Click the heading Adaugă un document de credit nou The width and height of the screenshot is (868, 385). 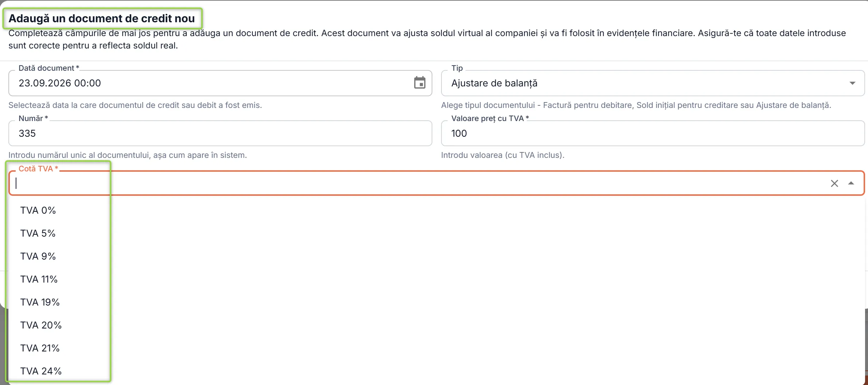102,18
